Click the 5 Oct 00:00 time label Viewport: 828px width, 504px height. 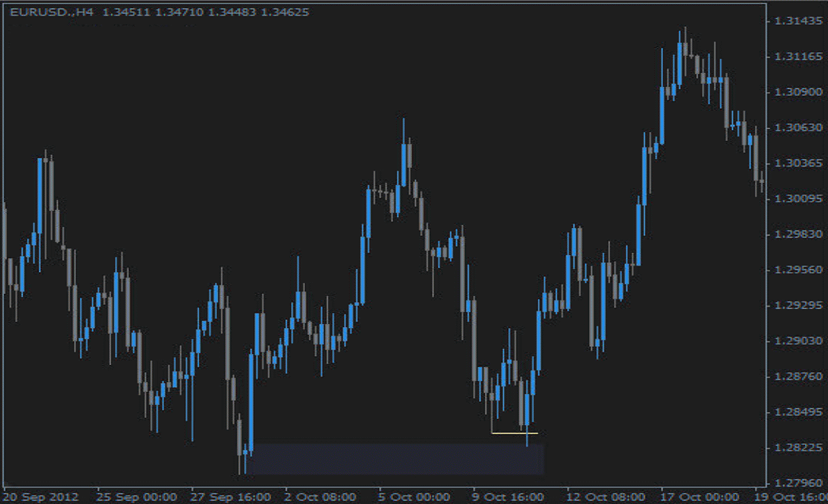415,496
